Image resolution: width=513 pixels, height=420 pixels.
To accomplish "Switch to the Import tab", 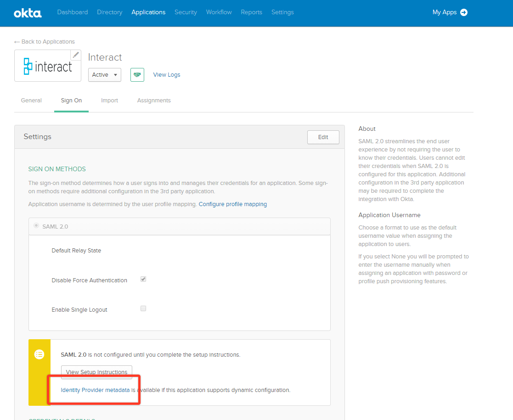I will [109, 101].
